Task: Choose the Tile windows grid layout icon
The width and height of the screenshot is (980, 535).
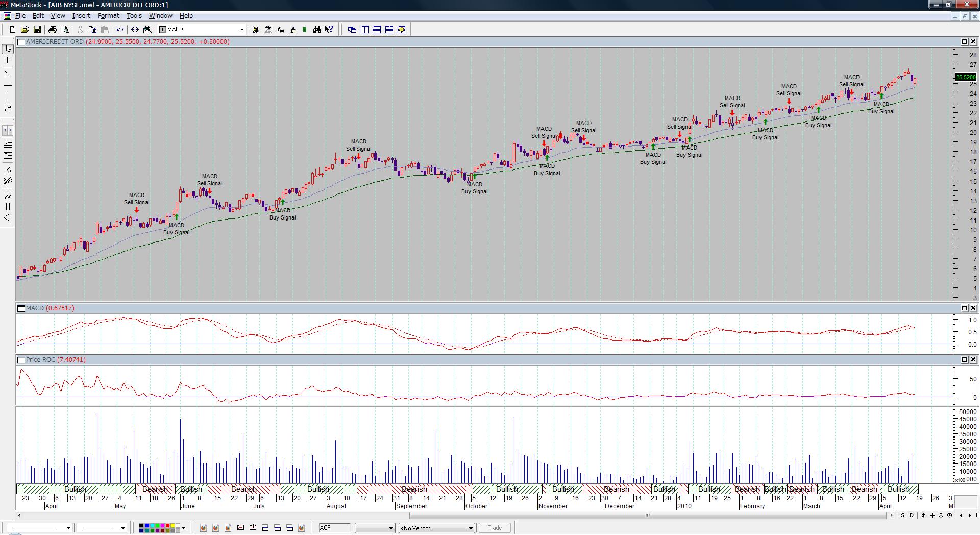Action: tap(389, 30)
